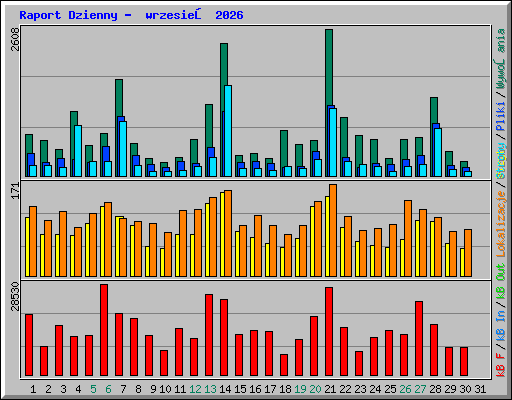Click the orange sites bar for day 21
The height and width of the screenshot is (400, 512).
[333, 231]
